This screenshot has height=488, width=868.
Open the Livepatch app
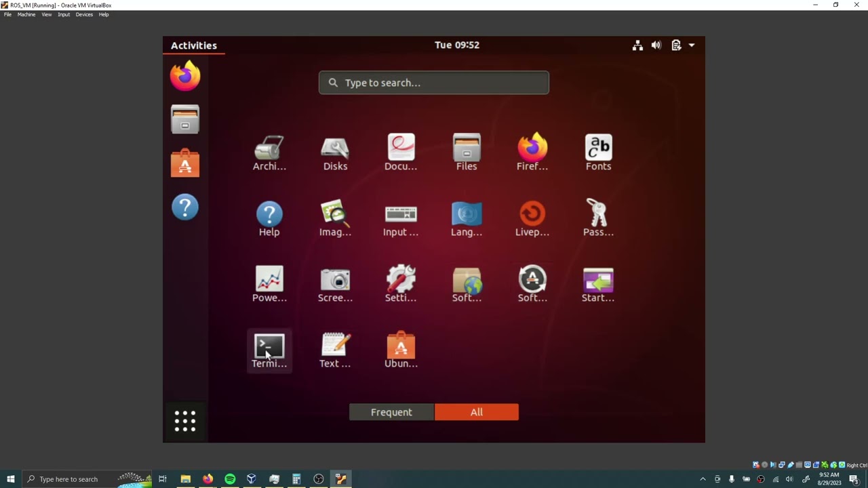click(532, 220)
